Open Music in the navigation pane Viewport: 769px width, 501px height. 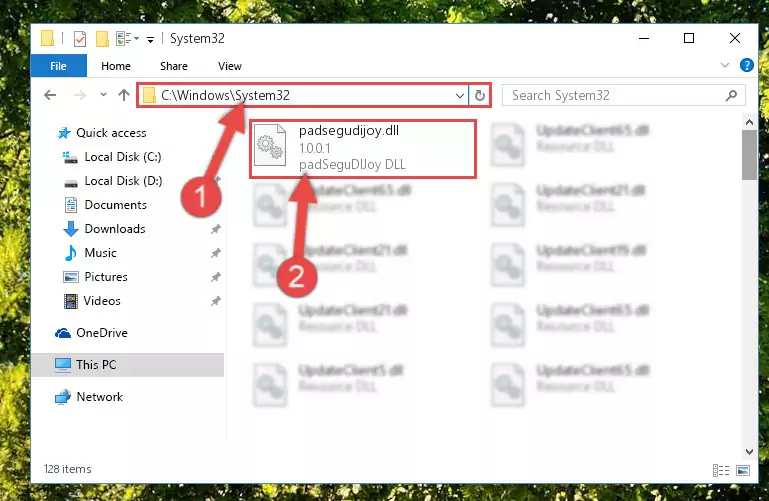coord(100,253)
